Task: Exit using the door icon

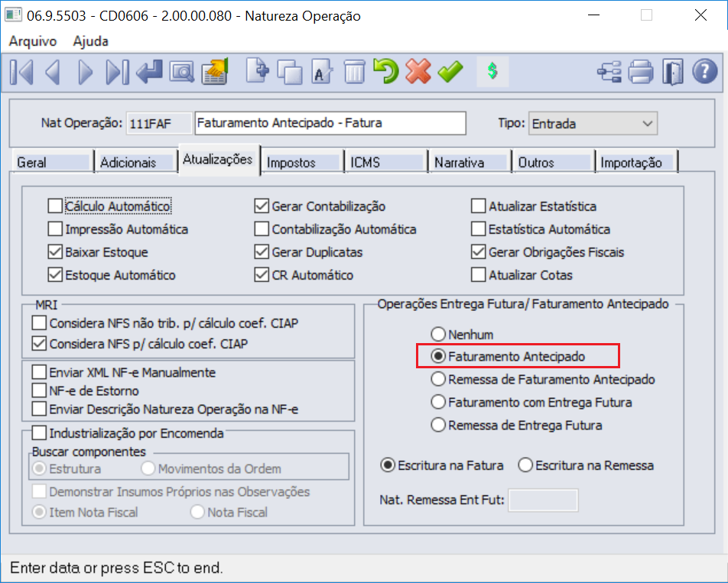Action: (673, 73)
